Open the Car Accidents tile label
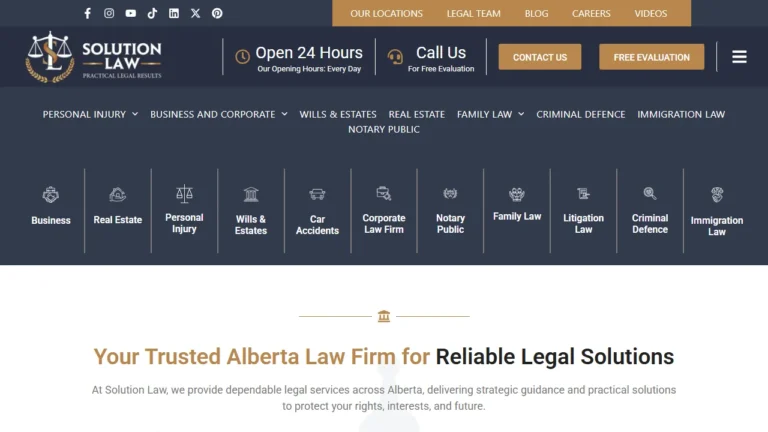The image size is (768, 432). pos(317,225)
